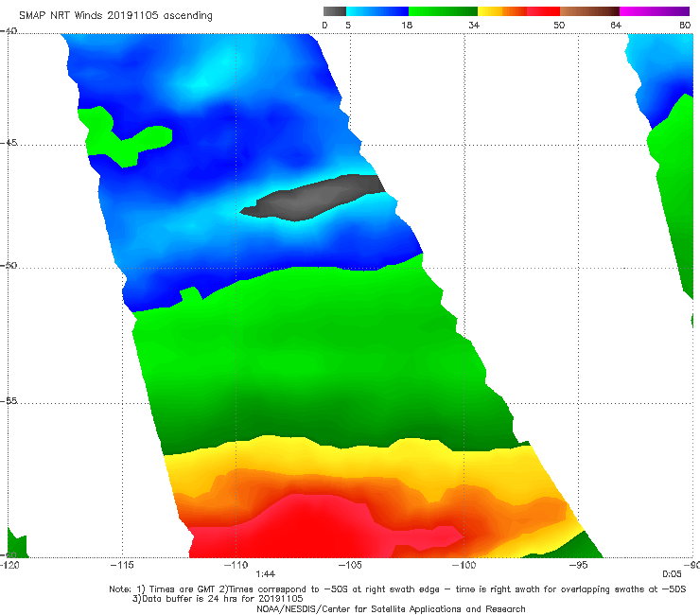Image resolution: width=700 pixels, height=615 pixels.
Task: Click the colorbar label '64'
Action: pyautogui.click(x=616, y=25)
